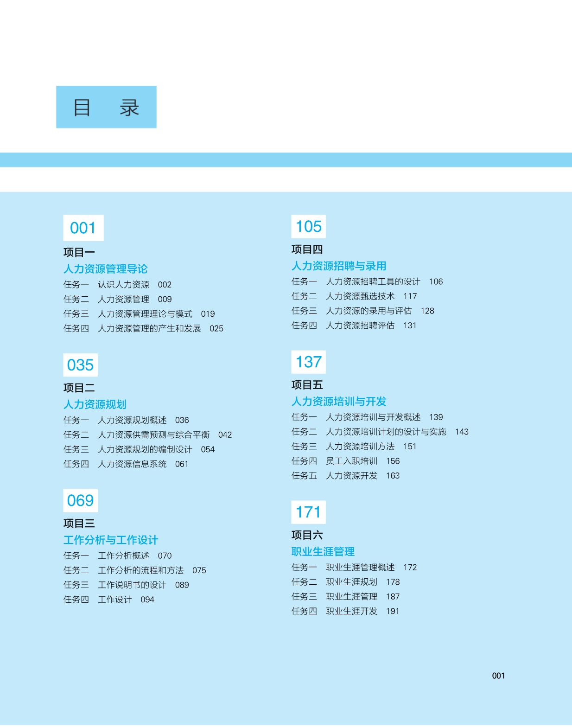
Task: Select the 035 page number box
Action: (80, 365)
